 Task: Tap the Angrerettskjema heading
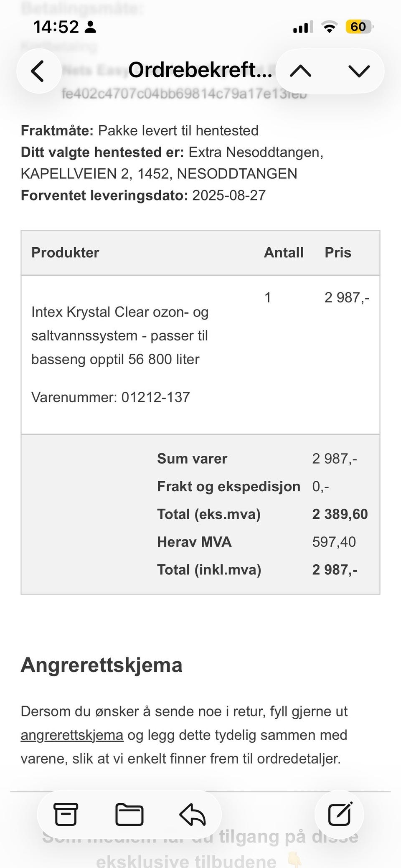click(x=102, y=665)
